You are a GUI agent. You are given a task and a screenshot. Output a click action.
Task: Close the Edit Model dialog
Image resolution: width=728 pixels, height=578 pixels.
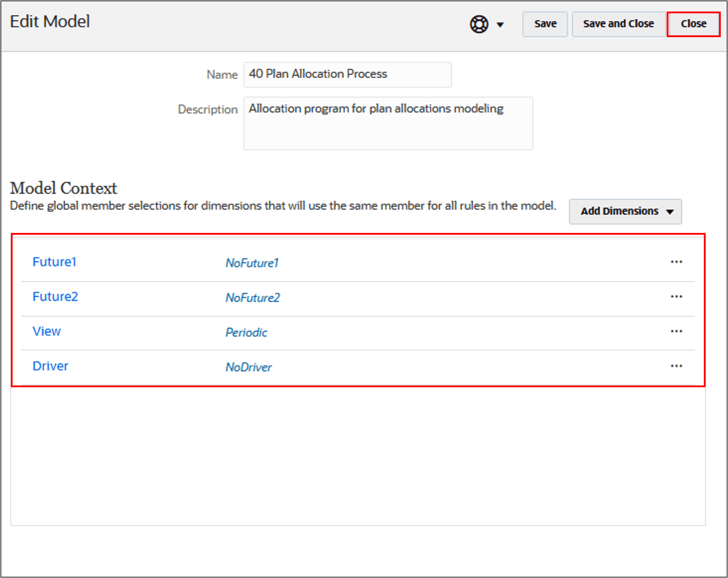click(x=693, y=24)
